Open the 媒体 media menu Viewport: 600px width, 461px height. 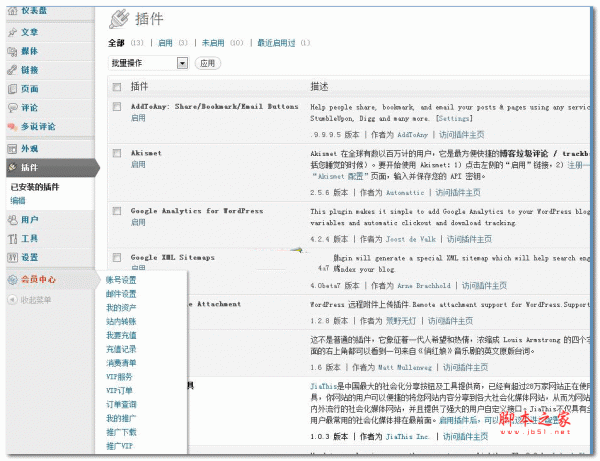(x=29, y=51)
